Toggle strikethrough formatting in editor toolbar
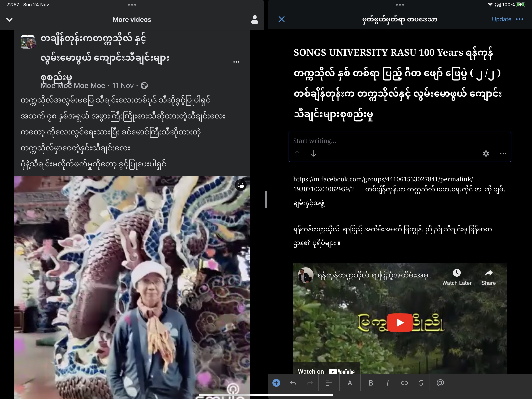Screen dimensions: 532x399 click(421, 383)
